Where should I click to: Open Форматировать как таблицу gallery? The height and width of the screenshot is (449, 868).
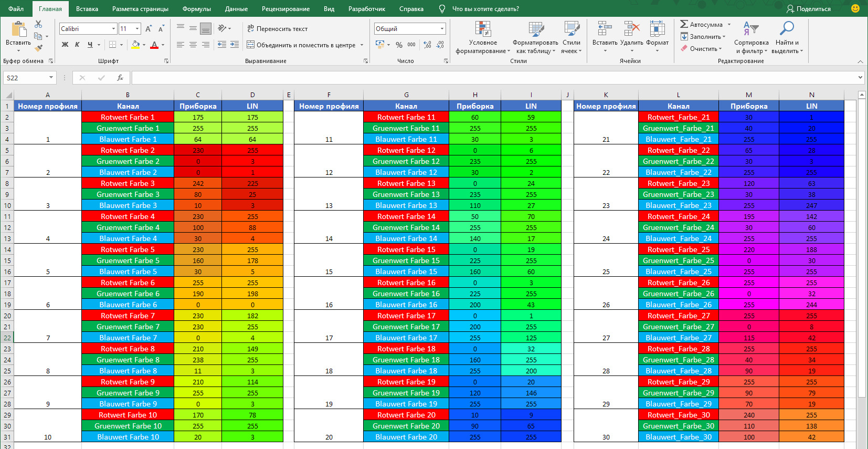click(535, 37)
